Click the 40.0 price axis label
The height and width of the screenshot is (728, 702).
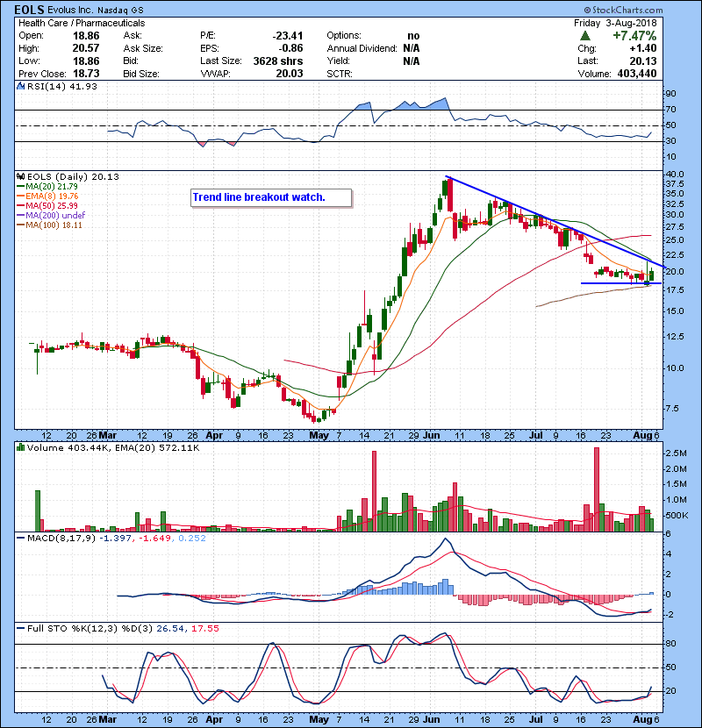click(x=675, y=175)
